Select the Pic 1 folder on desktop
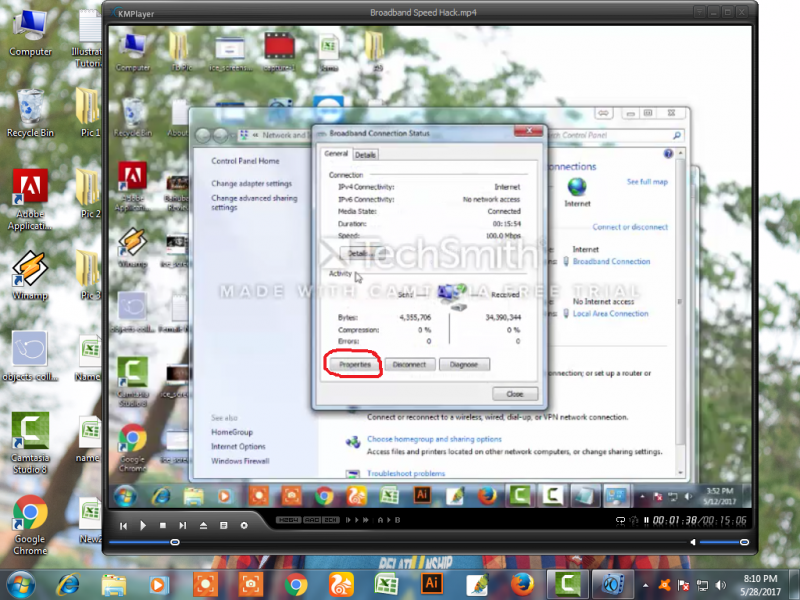 click(x=89, y=113)
